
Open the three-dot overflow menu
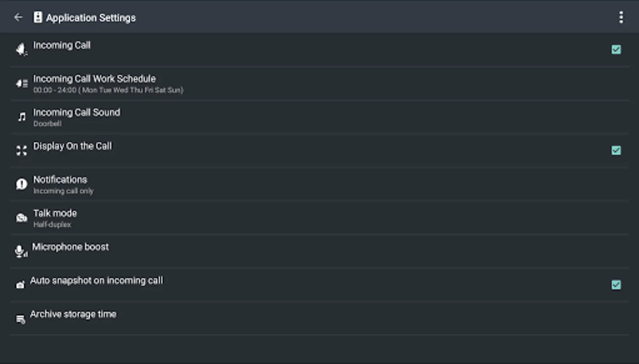point(621,17)
